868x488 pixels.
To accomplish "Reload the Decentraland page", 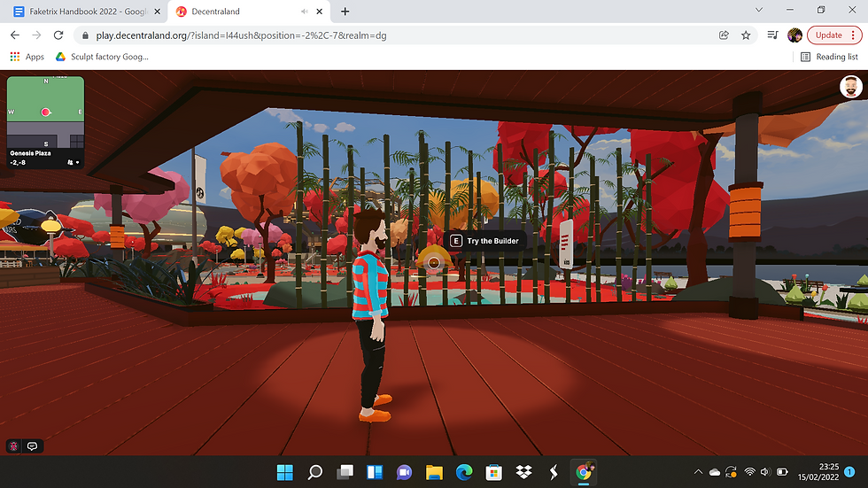I will [58, 35].
